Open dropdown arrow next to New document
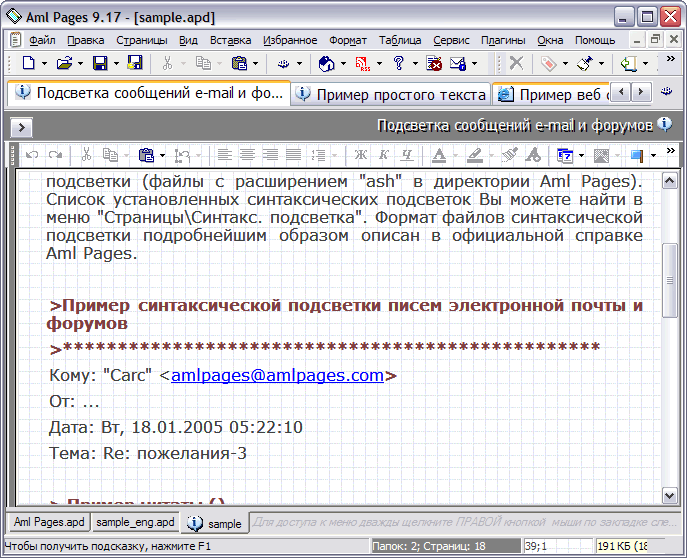This screenshot has width=687, height=558. 44,64
